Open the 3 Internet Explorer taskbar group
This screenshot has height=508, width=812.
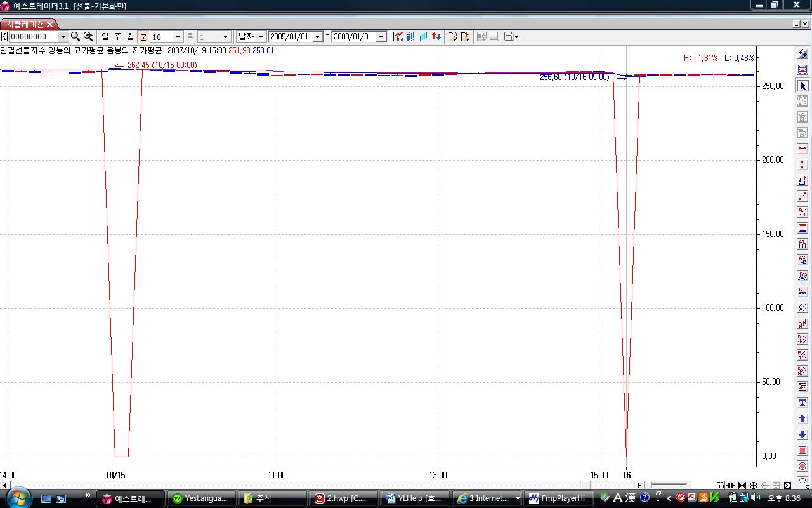[487, 498]
